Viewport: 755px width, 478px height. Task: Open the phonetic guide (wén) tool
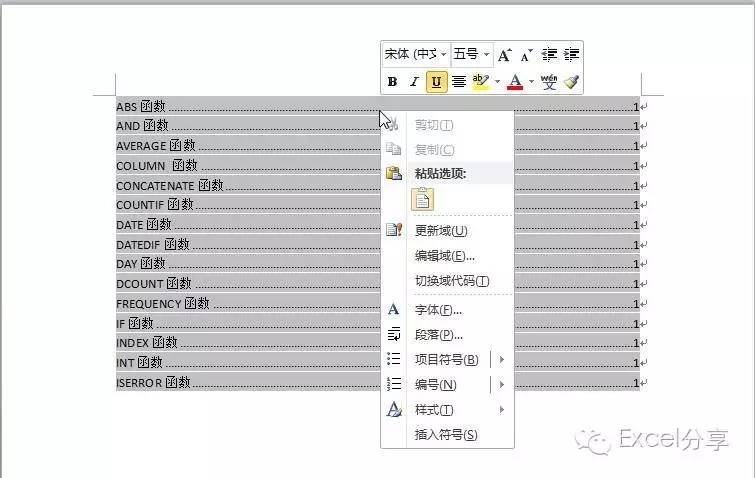pyautogui.click(x=548, y=82)
